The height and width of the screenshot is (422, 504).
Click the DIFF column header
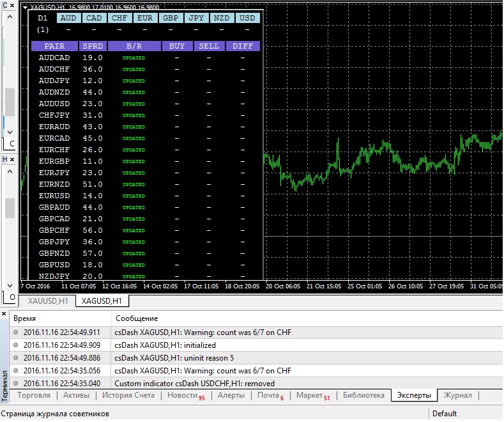[243, 46]
